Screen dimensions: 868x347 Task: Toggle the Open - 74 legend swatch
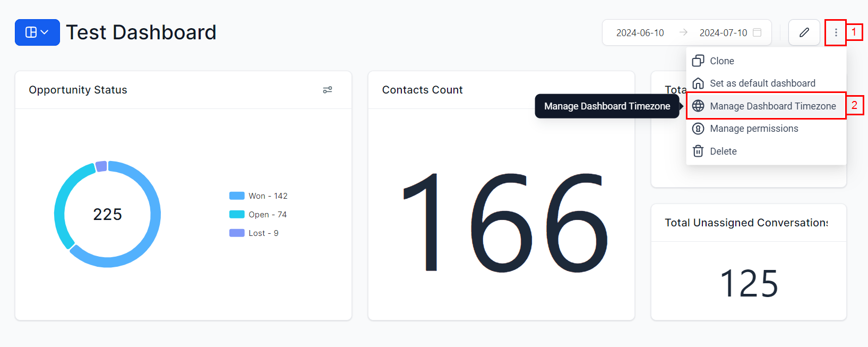(x=237, y=215)
